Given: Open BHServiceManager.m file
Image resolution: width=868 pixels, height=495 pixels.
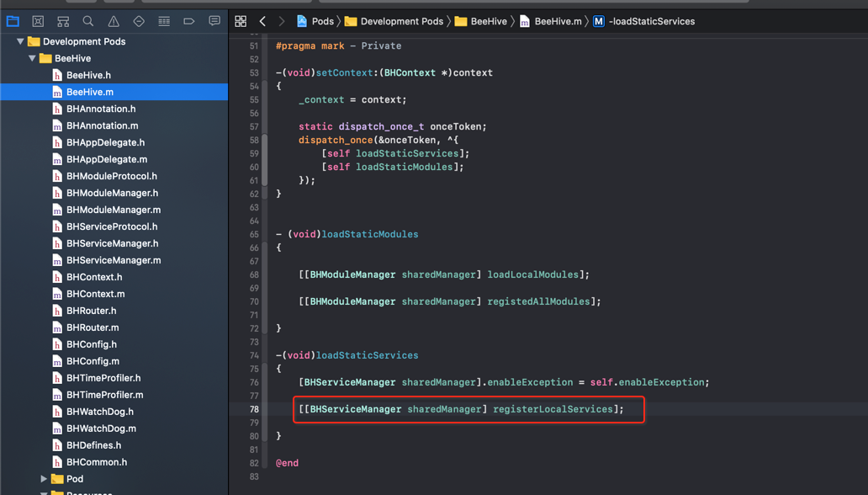Looking at the screenshot, I should click(x=114, y=260).
